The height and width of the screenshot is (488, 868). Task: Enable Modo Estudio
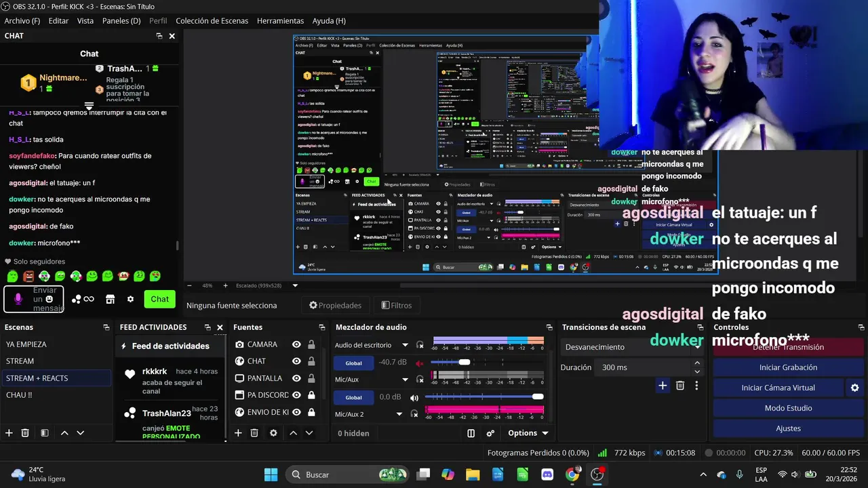788,408
